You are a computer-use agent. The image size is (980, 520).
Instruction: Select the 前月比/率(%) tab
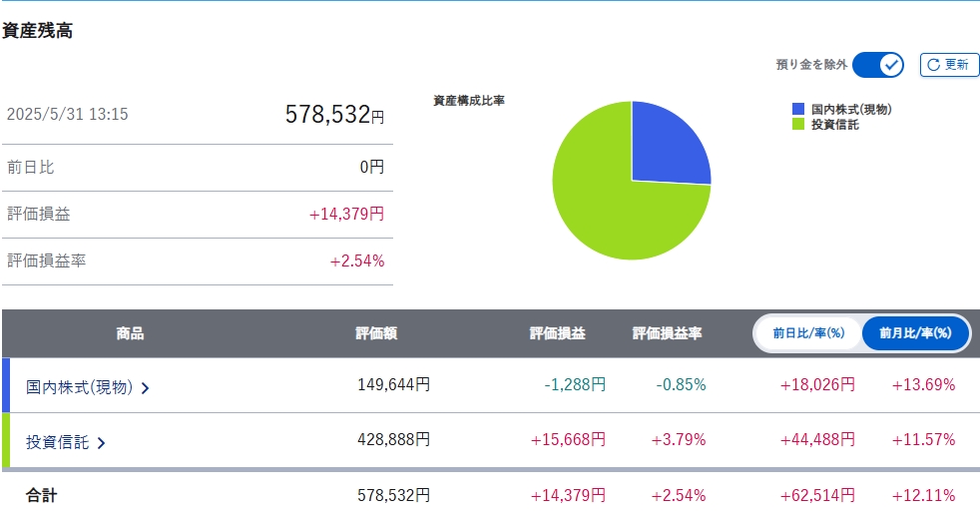tap(916, 333)
